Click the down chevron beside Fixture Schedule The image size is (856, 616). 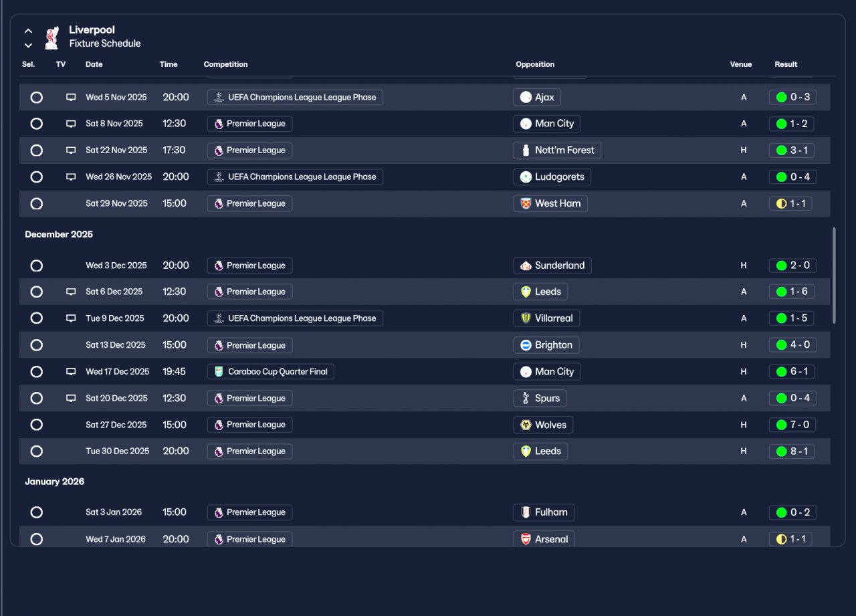(x=28, y=45)
